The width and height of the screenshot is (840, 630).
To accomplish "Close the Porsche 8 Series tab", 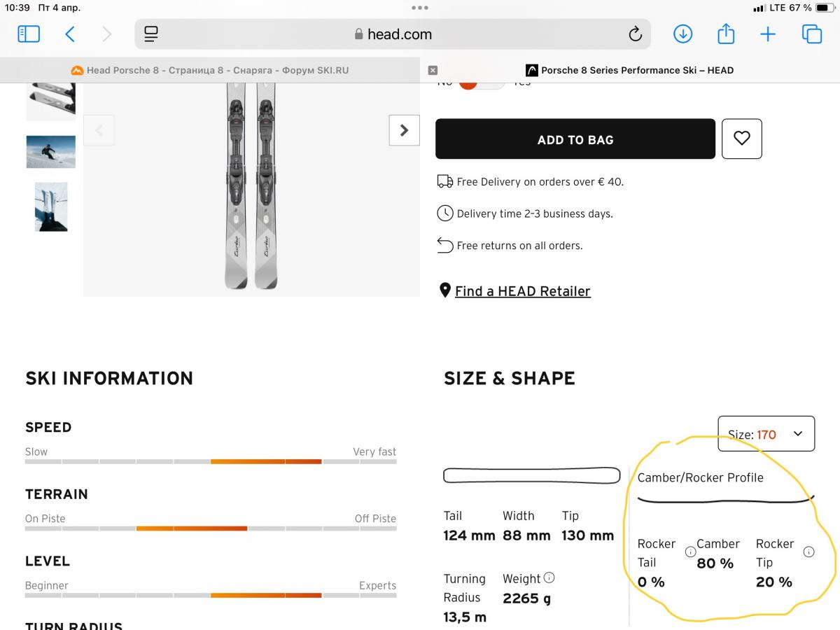I will (x=433, y=70).
